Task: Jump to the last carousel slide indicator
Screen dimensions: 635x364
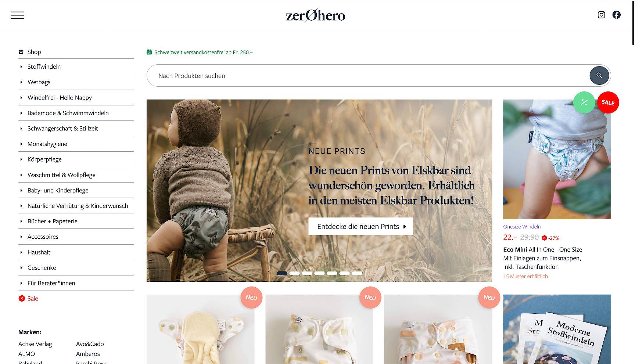Action: (x=357, y=273)
